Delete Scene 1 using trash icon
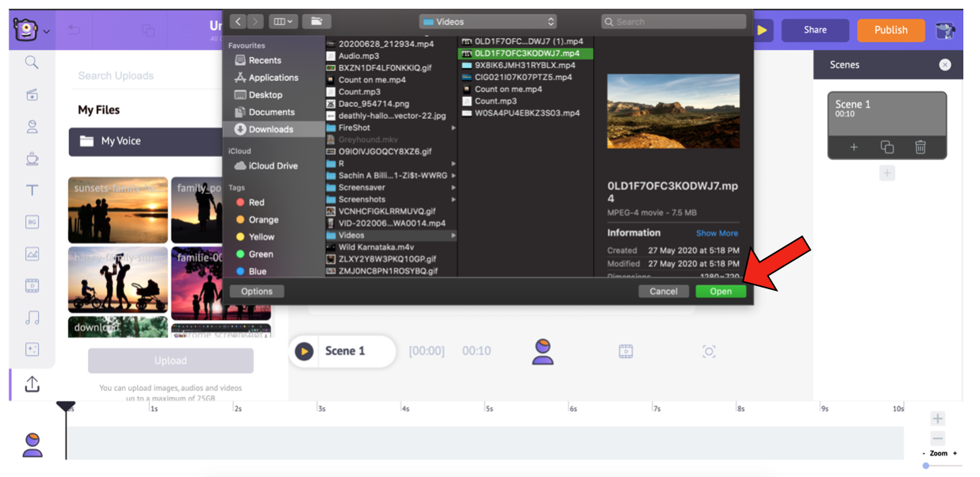This screenshot has height=477, width=980. tap(920, 147)
